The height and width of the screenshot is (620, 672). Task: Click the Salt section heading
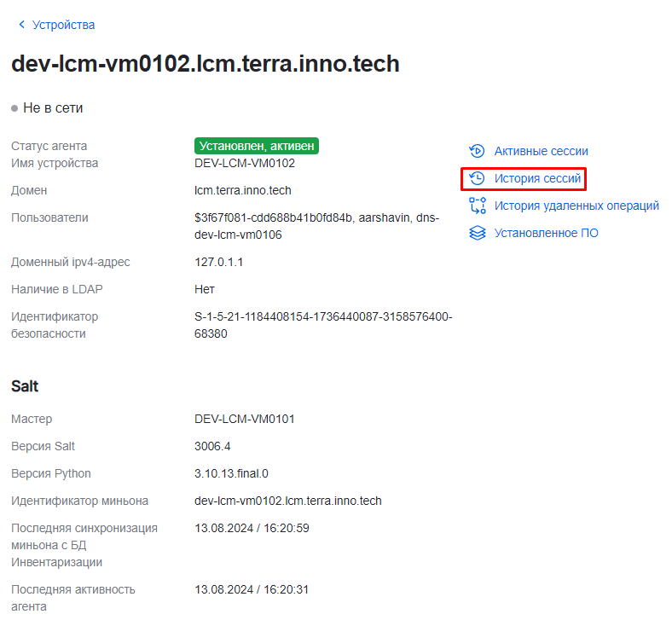[25, 386]
